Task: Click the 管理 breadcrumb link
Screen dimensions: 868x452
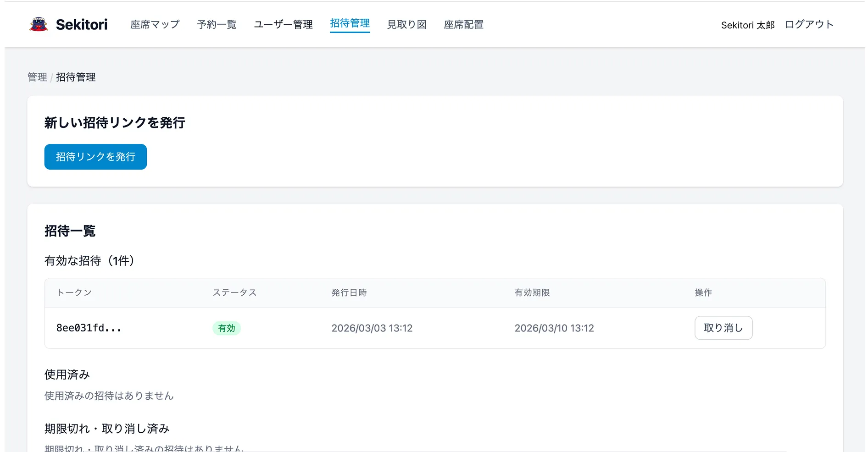Action: click(x=37, y=77)
